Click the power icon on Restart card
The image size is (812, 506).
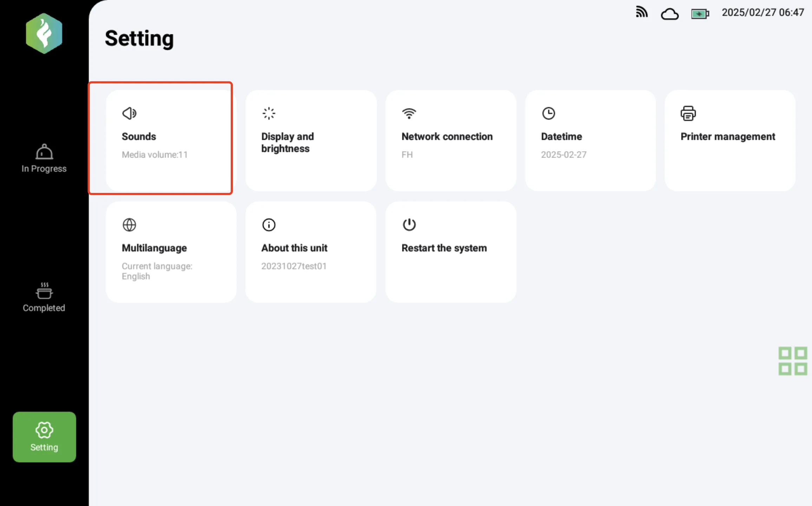(409, 225)
